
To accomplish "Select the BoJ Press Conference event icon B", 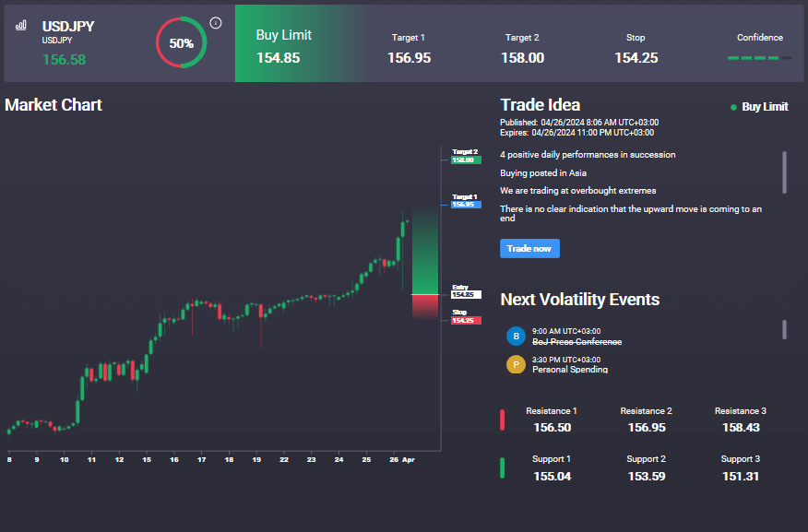I will coord(516,336).
